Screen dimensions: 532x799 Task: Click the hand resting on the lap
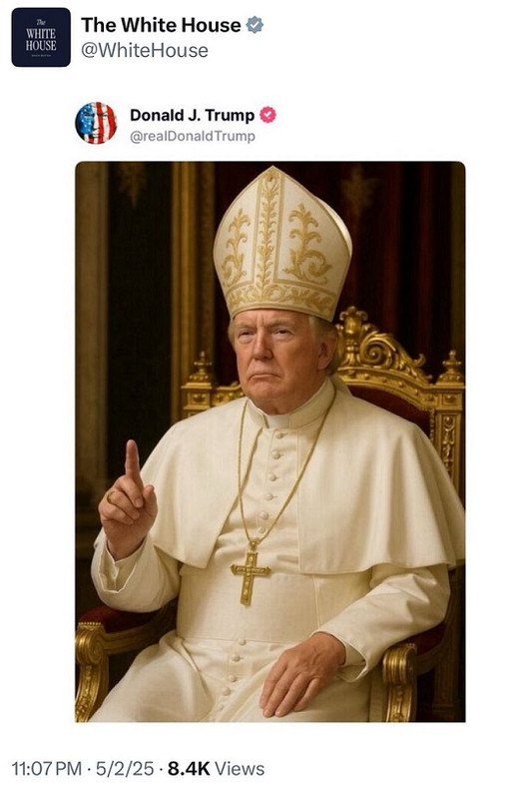tap(300, 675)
